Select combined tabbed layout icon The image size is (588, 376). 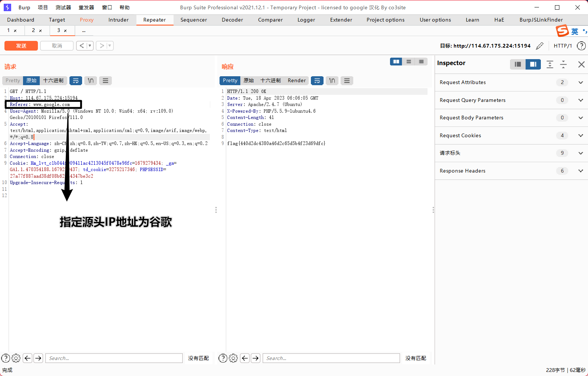click(421, 62)
